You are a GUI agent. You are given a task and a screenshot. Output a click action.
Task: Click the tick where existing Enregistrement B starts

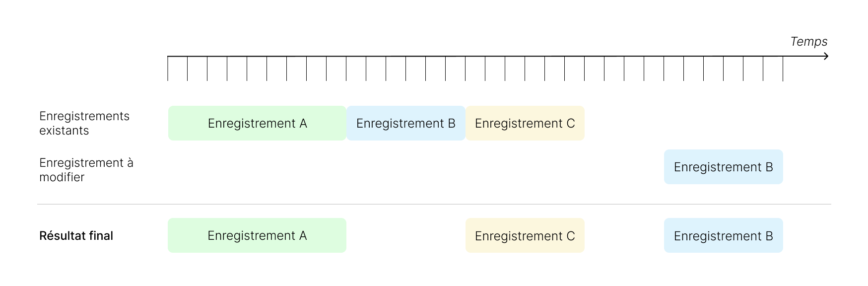pyautogui.click(x=346, y=69)
